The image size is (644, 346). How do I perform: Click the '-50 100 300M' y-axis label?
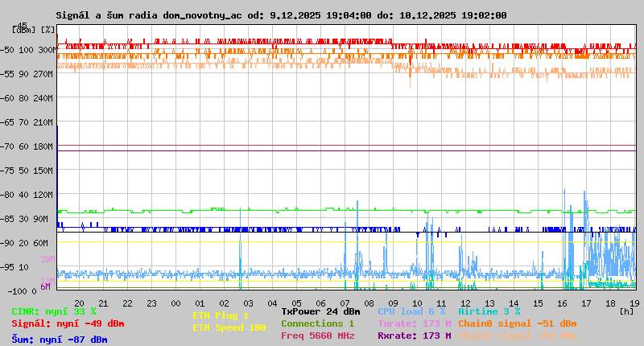pos(27,50)
